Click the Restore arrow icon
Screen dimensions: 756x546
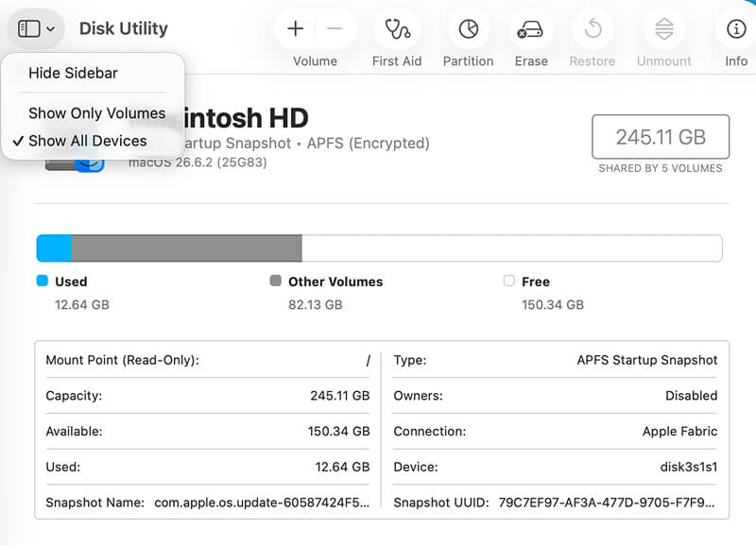click(x=593, y=28)
